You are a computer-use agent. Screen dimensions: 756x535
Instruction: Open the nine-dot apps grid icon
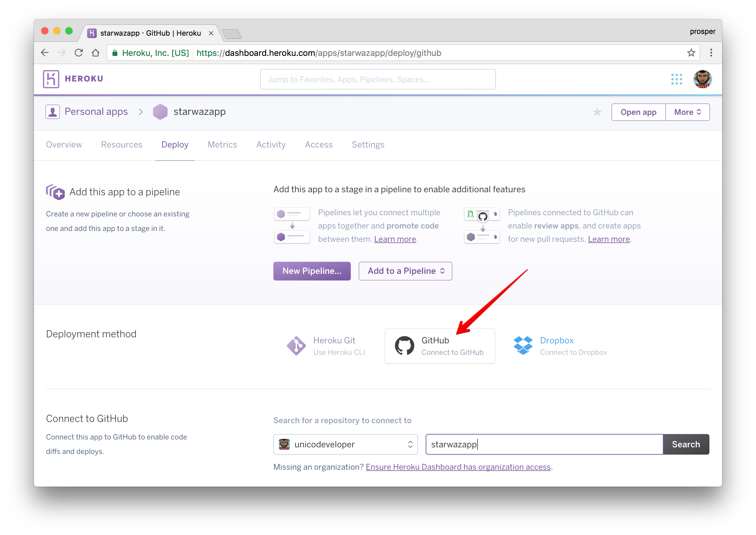[676, 79]
